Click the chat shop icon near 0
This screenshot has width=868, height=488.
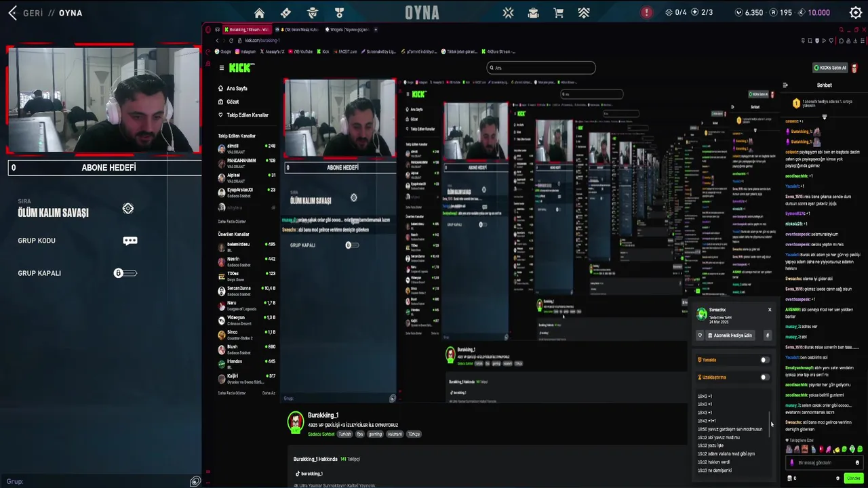[x=790, y=479]
